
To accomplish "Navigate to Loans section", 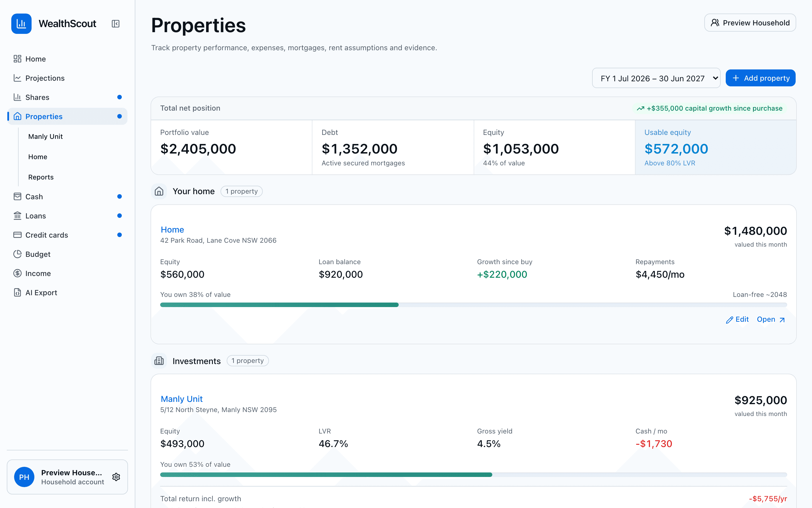I will [x=67, y=216].
